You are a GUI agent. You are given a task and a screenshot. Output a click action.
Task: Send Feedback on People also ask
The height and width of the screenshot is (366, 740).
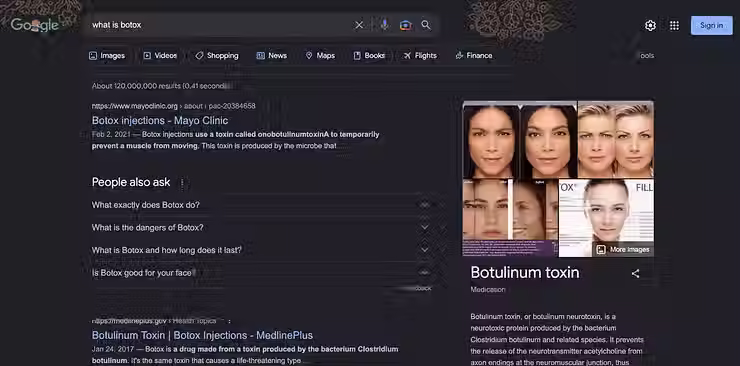coord(422,288)
